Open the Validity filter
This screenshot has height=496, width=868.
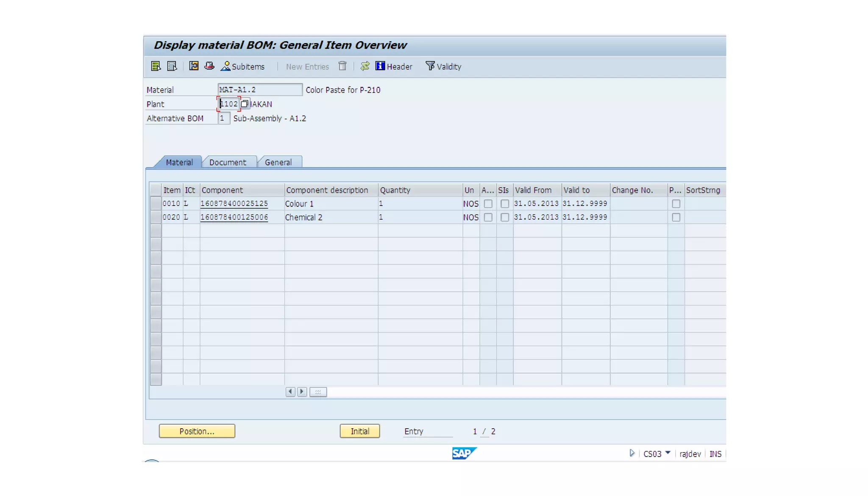443,66
